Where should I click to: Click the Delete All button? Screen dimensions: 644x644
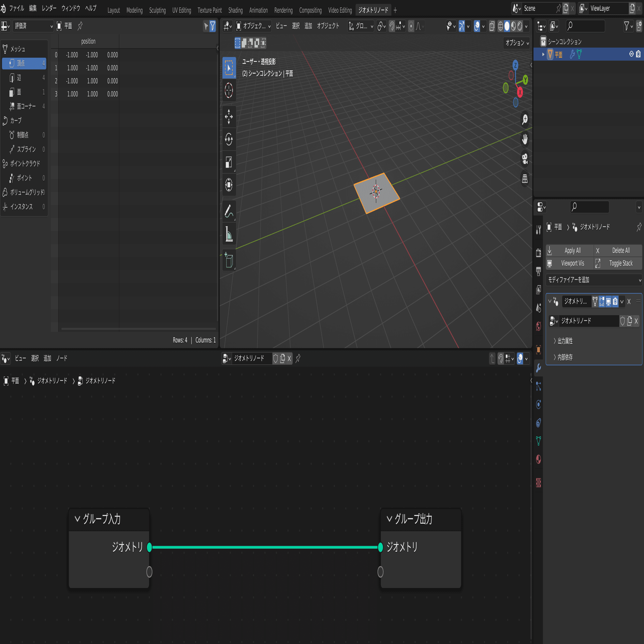[618, 250]
